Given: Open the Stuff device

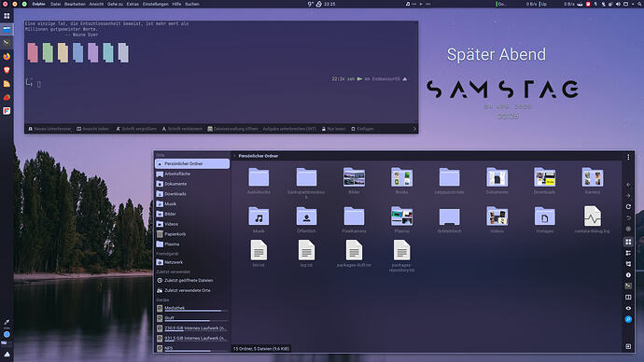Looking at the screenshot, I should click(x=192, y=318).
